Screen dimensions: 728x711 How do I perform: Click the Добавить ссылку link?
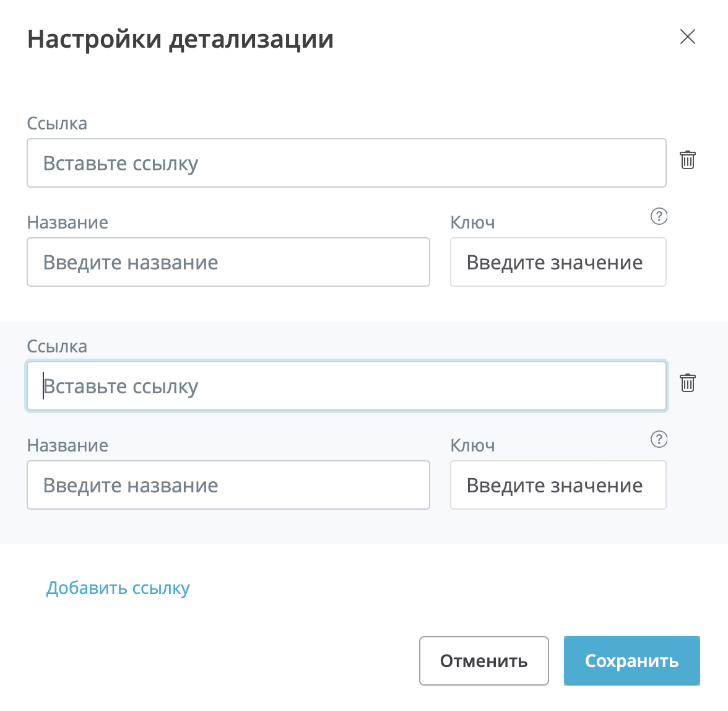point(118,588)
